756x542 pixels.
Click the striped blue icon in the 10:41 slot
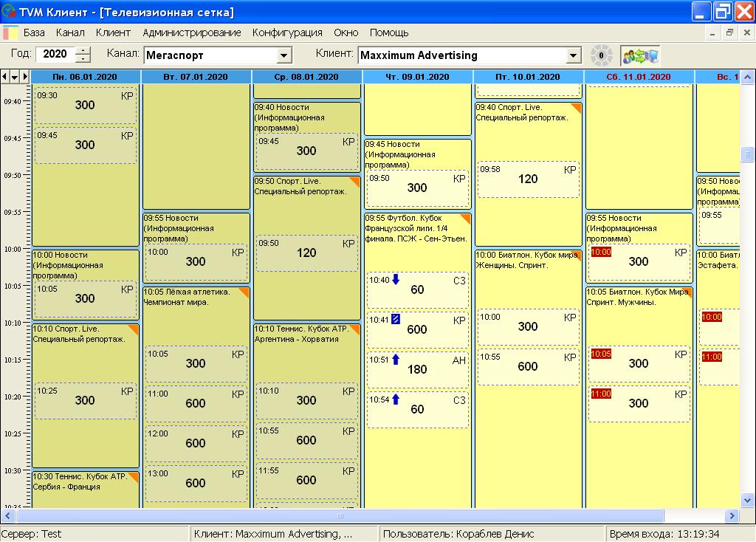[x=396, y=319]
